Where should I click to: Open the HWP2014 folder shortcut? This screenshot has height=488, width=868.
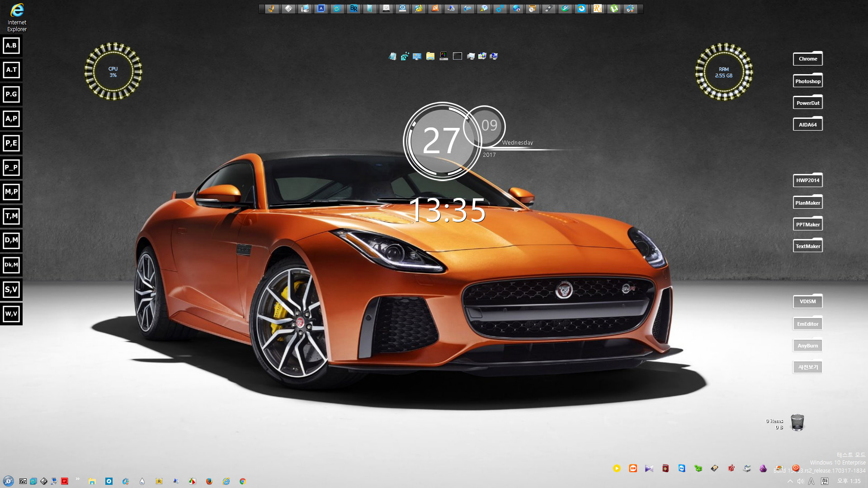pos(808,180)
